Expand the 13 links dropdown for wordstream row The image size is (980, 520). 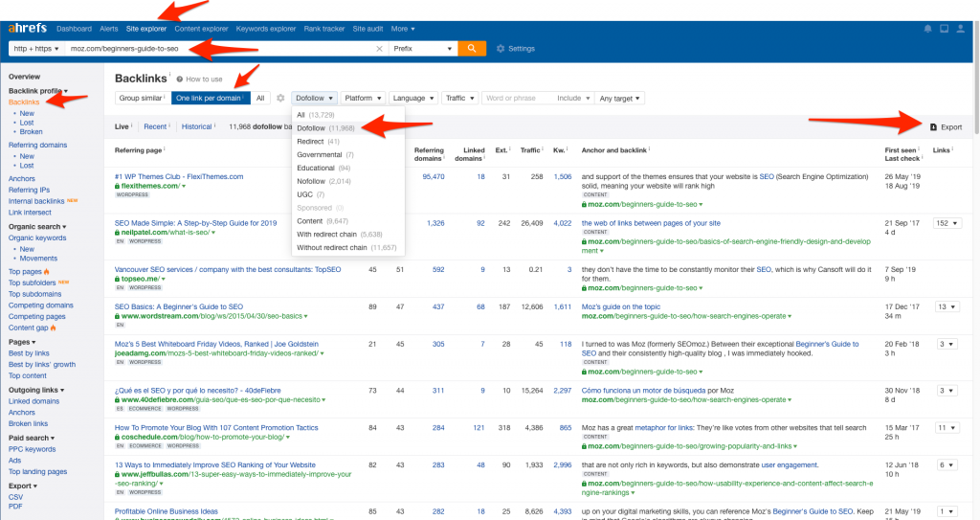[x=947, y=307]
